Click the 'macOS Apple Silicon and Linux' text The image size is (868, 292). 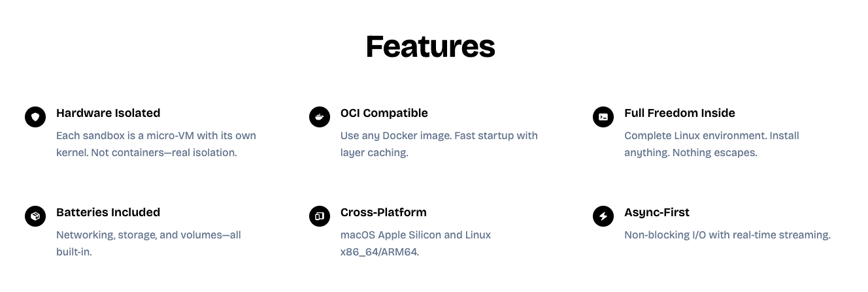415,235
